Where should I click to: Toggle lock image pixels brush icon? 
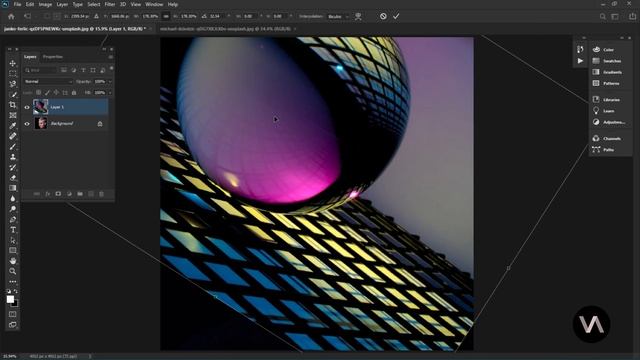(x=47, y=93)
